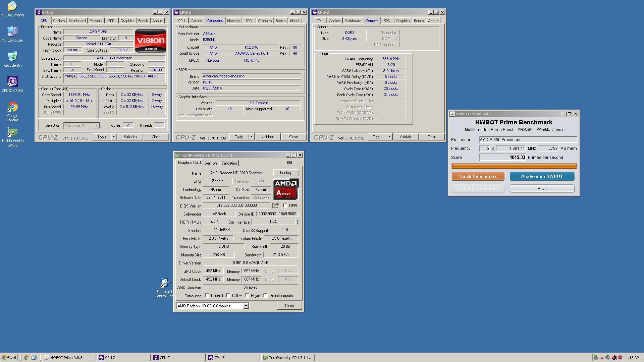Click second quick launch icon beside Chrome

pos(34,358)
